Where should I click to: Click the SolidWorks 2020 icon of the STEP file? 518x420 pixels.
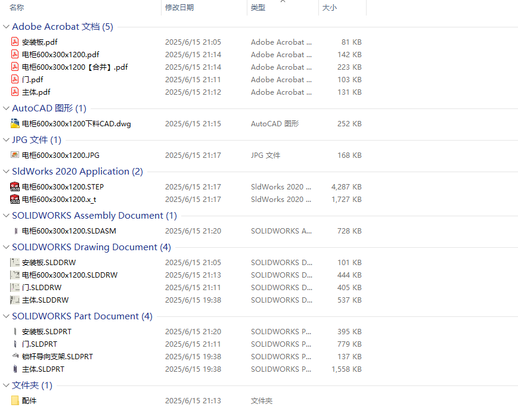(15, 186)
